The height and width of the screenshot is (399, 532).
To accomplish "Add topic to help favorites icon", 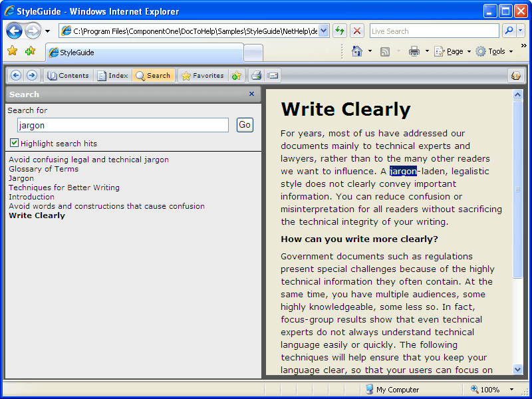I will pos(236,75).
